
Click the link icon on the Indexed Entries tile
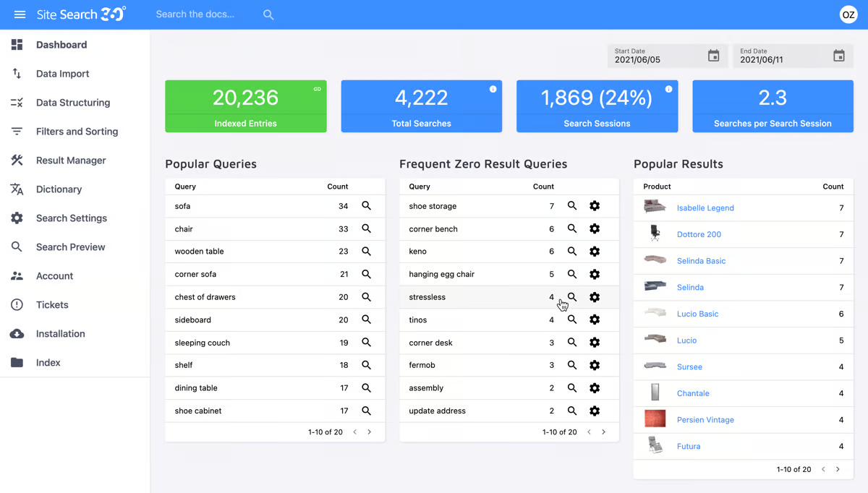(317, 89)
